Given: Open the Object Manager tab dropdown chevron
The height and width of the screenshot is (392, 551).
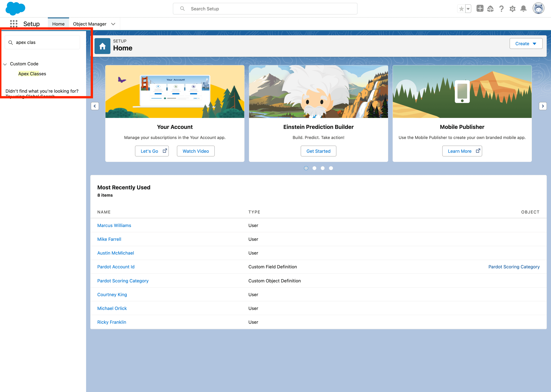Looking at the screenshot, I should (x=113, y=24).
